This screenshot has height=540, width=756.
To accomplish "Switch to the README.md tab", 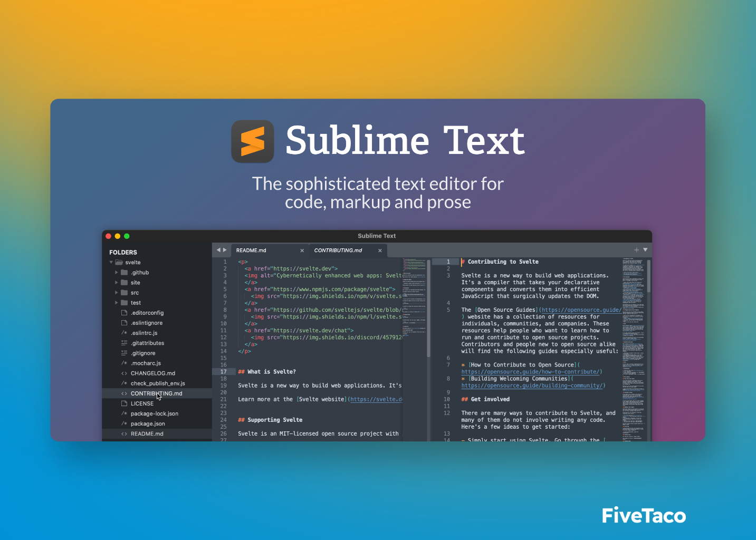I will [x=251, y=250].
